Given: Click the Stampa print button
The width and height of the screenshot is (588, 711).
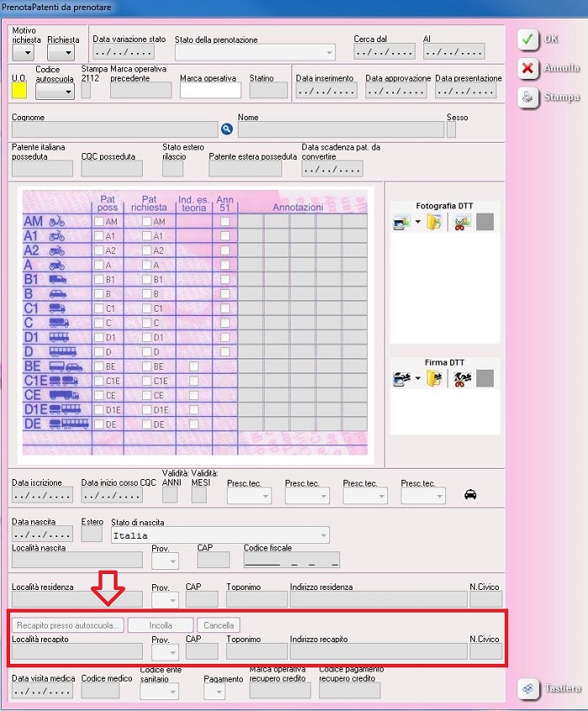Looking at the screenshot, I should pyautogui.click(x=549, y=97).
